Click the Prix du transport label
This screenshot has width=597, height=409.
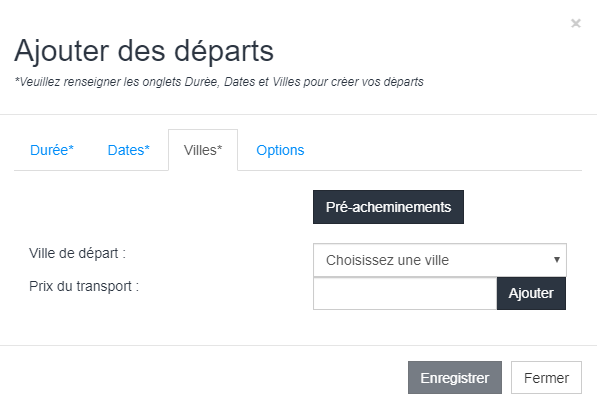point(84,286)
